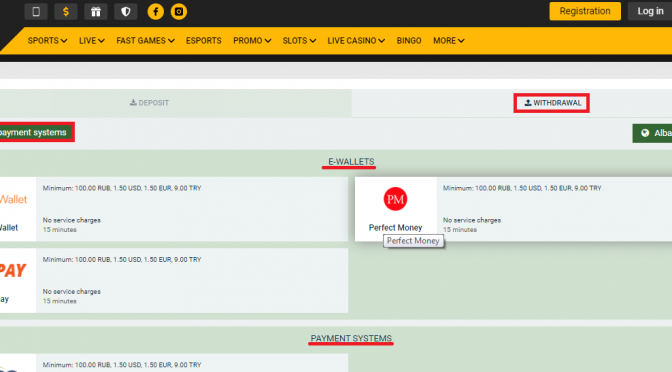Screen dimensions: 672x372
Task: Open the mobile app phone icon
Action: 36,12
